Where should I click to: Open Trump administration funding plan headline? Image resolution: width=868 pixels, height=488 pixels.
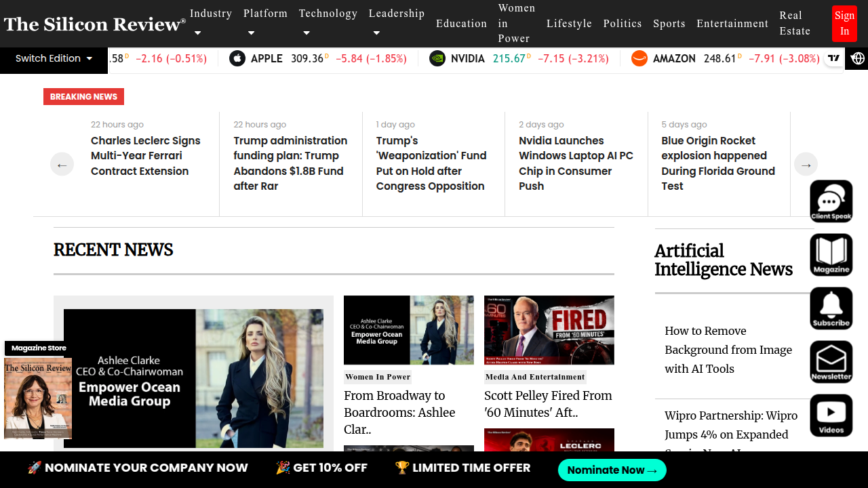click(290, 163)
